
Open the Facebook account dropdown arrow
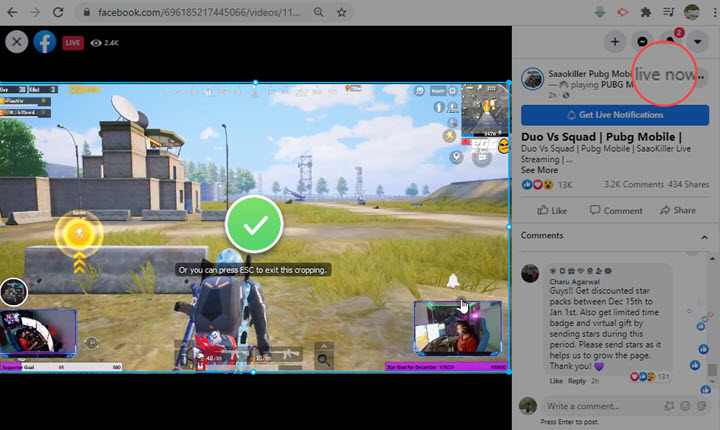[x=698, y=42]
